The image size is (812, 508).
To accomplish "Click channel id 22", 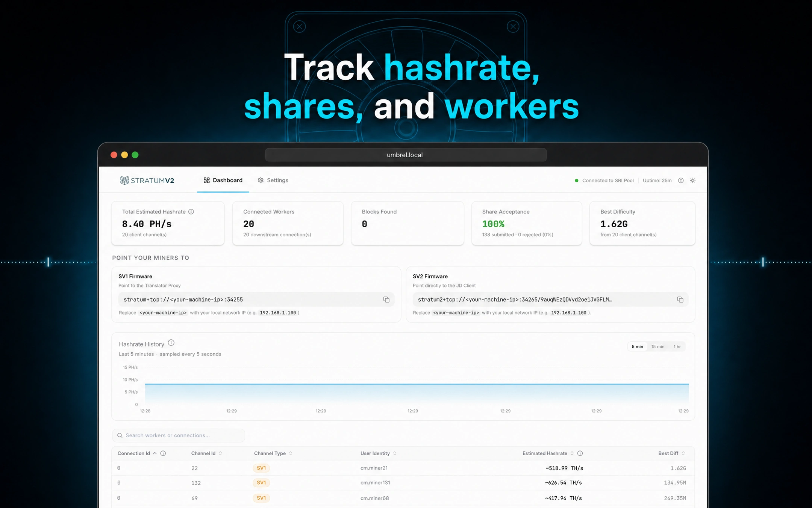I will tap(194, 468).
